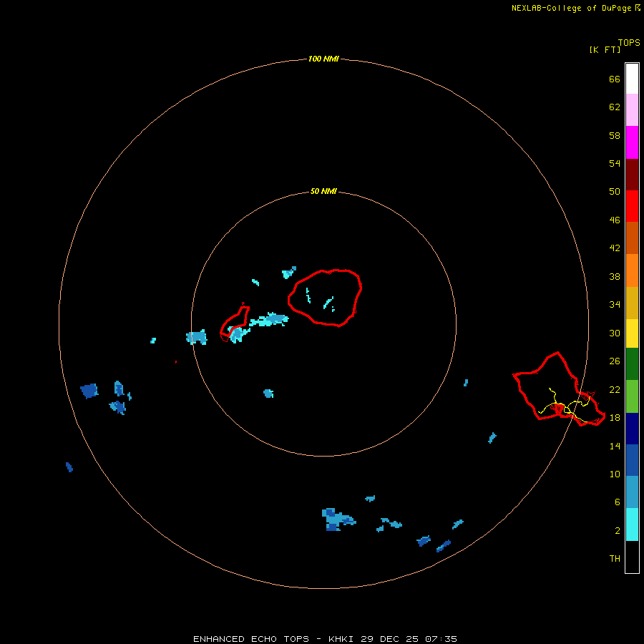The image size is (644, 644).
Task: Click the "18" legend value
Action: (615, 417)
